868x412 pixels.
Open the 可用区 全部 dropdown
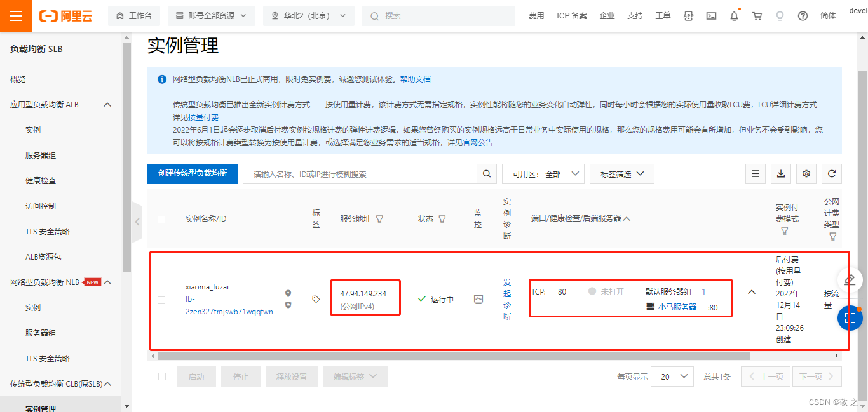[x=543, y=174]
